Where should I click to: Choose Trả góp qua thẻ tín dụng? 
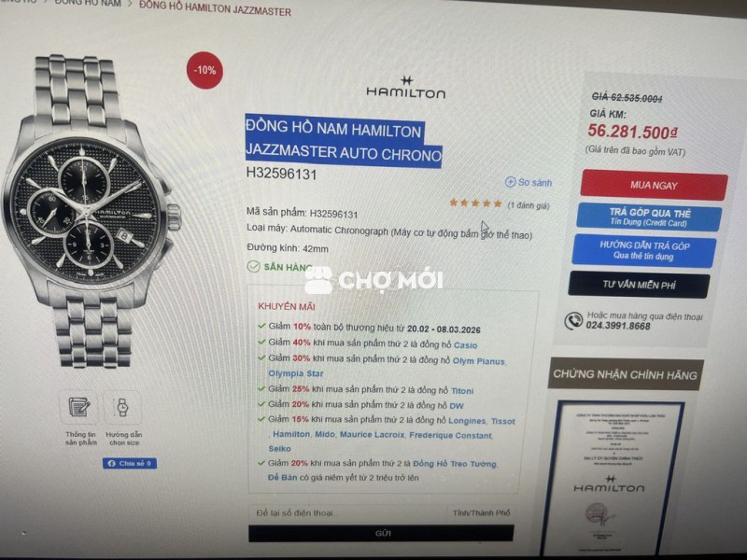pos(649,217)
